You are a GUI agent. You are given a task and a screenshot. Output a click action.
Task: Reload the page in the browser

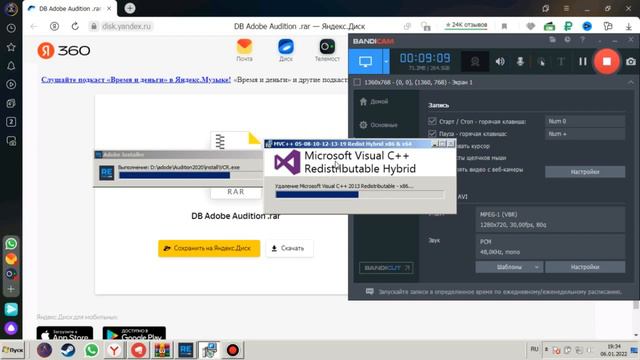click(x=75, y=26)
